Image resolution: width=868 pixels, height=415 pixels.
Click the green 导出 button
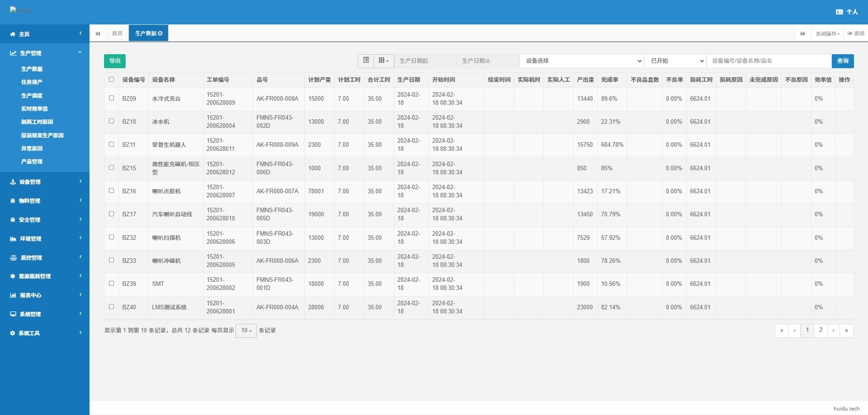coord(115,61)
